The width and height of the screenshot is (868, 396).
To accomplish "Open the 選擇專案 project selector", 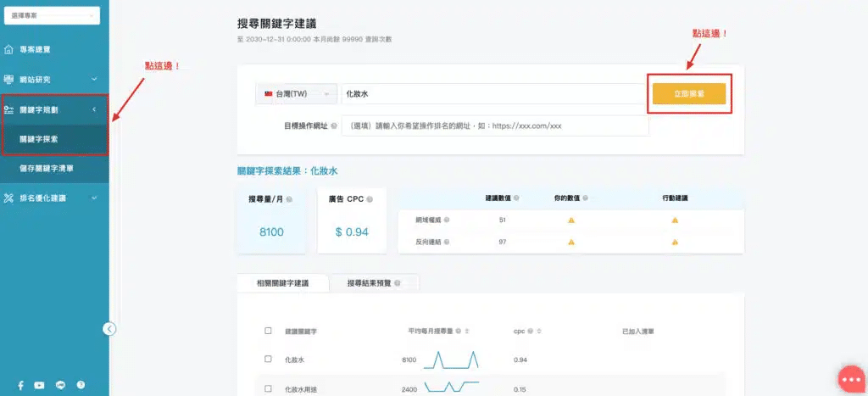I will tap(52, 15).
